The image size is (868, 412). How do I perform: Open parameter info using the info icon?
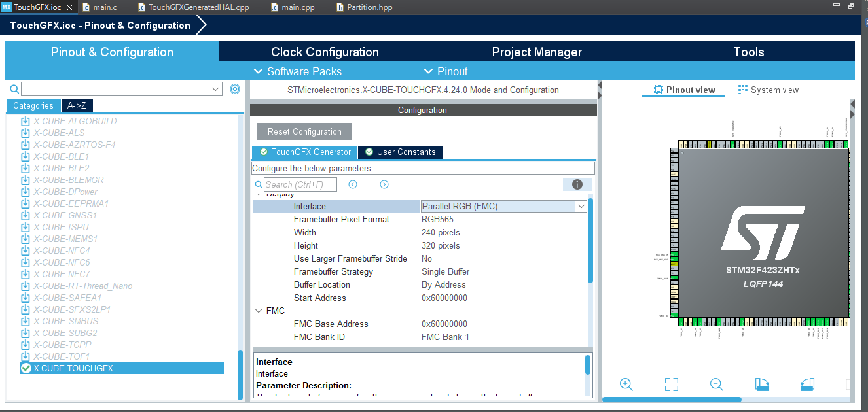pos(576,184)
